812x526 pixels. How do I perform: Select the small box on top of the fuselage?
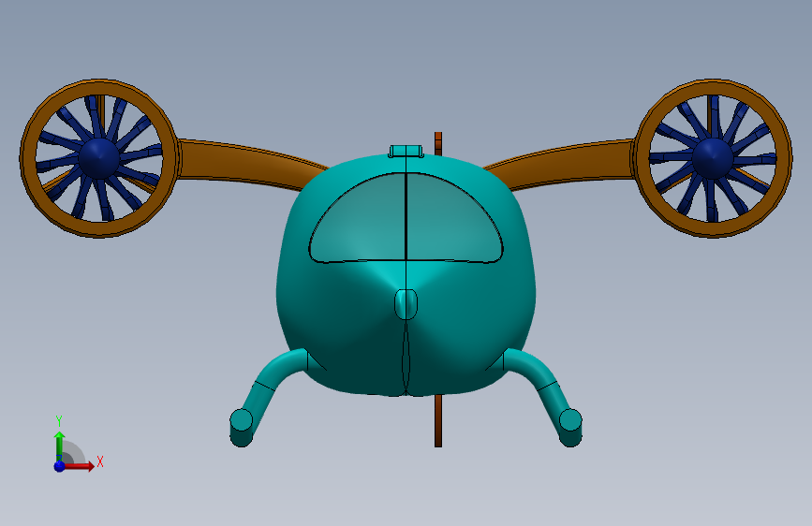tap(406, 152)
